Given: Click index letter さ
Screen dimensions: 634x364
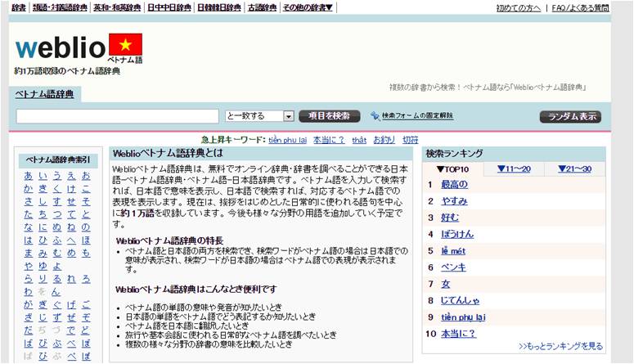Looking at the screenshot, I should pos(29,202).
